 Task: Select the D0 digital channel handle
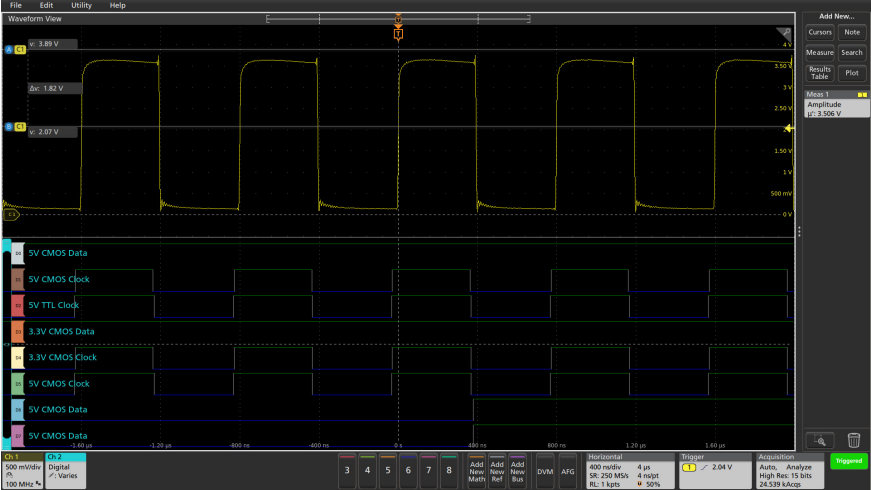[17, 253]
